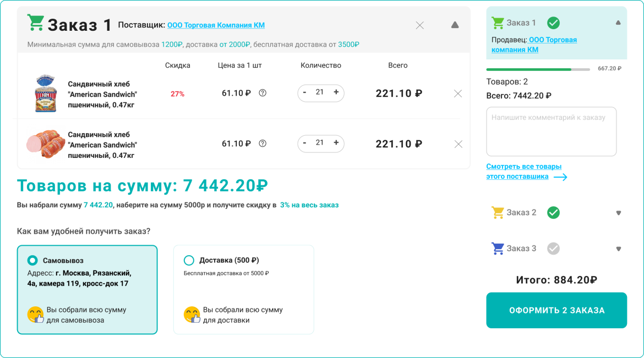
Task: Collapse the Заказ 1 main panel
Action: point(455,25)
